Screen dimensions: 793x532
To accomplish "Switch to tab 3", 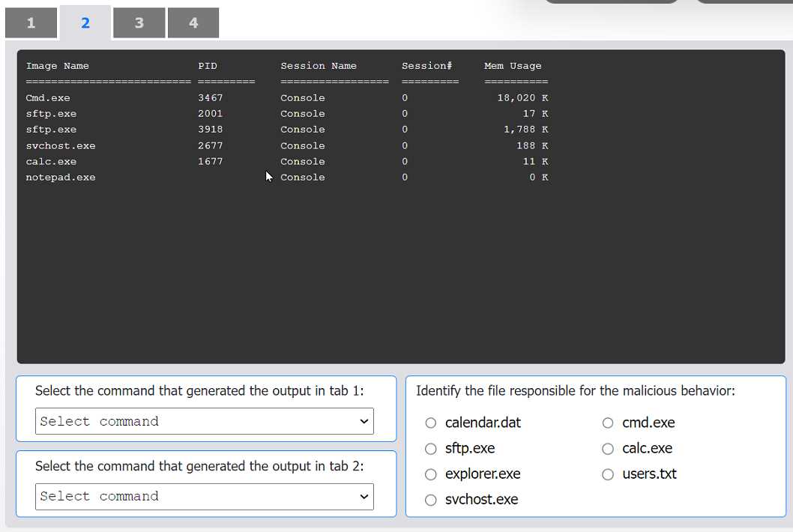I will click(x=139, y=22).
